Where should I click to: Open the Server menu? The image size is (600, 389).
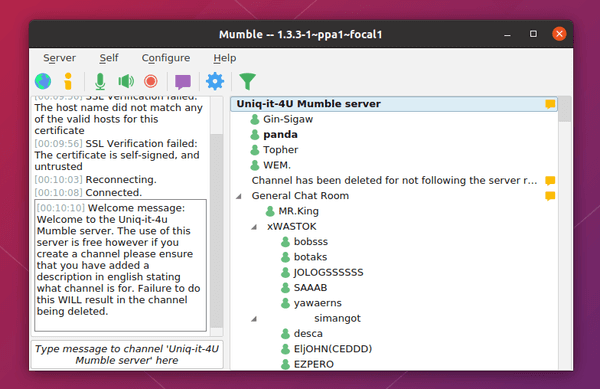coord(59,58)
